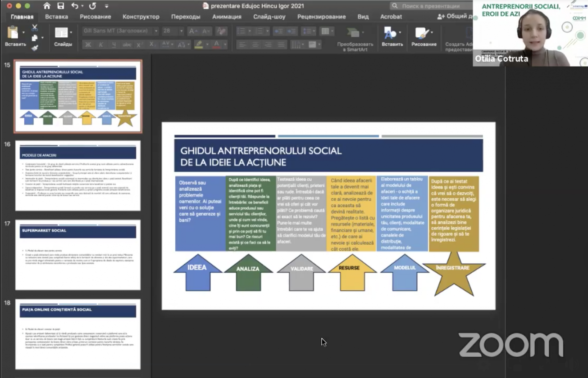Image resolution: width=588 pixels, height=378 pixels.
Task: Toggle bold formatting (Ж)
Action: tap(88, 45)
